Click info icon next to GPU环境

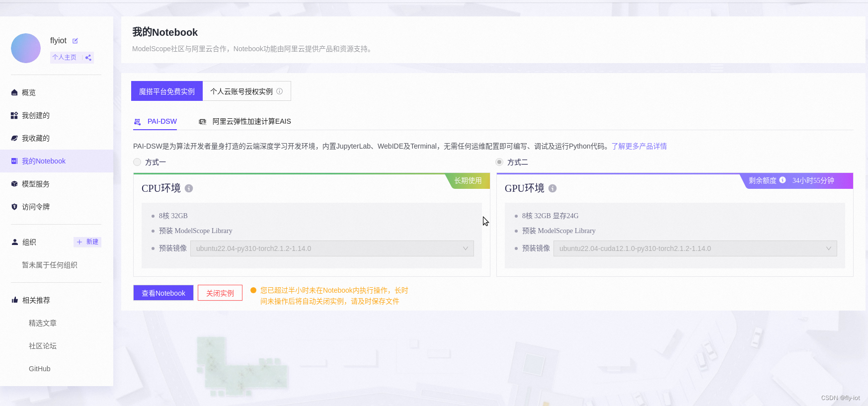click(552, 188)
